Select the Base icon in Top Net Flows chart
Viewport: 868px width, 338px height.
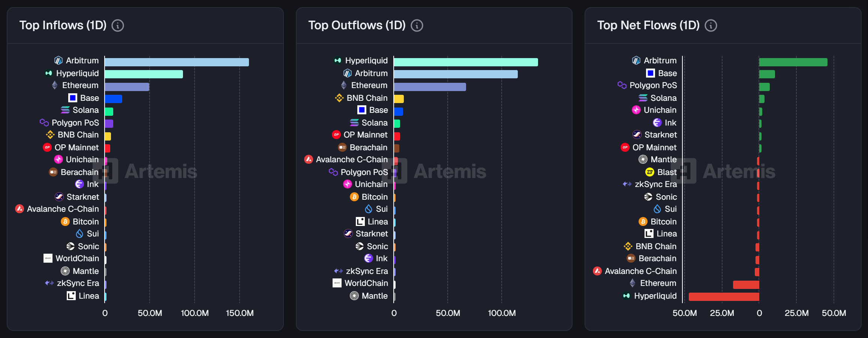point(651,73)
